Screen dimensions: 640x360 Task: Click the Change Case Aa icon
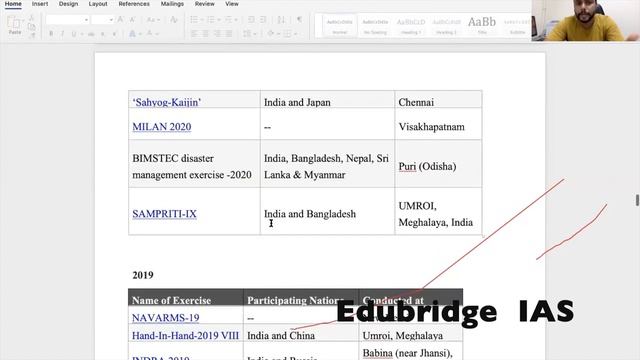pos(151,20)
